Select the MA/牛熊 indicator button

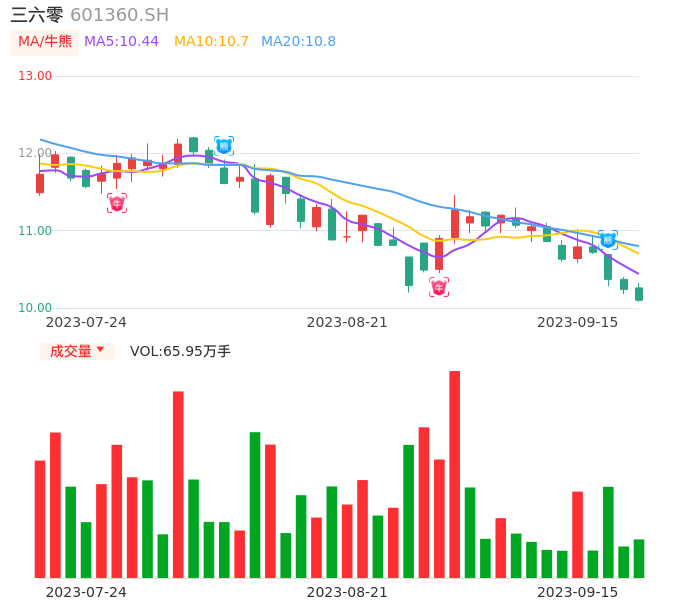pos(45,42)
